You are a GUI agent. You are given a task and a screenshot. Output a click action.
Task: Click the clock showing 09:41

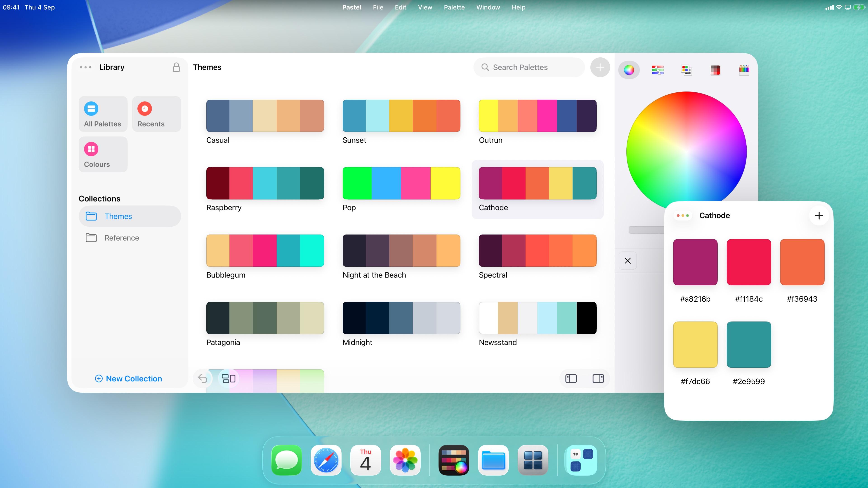(x=11, y=7)
